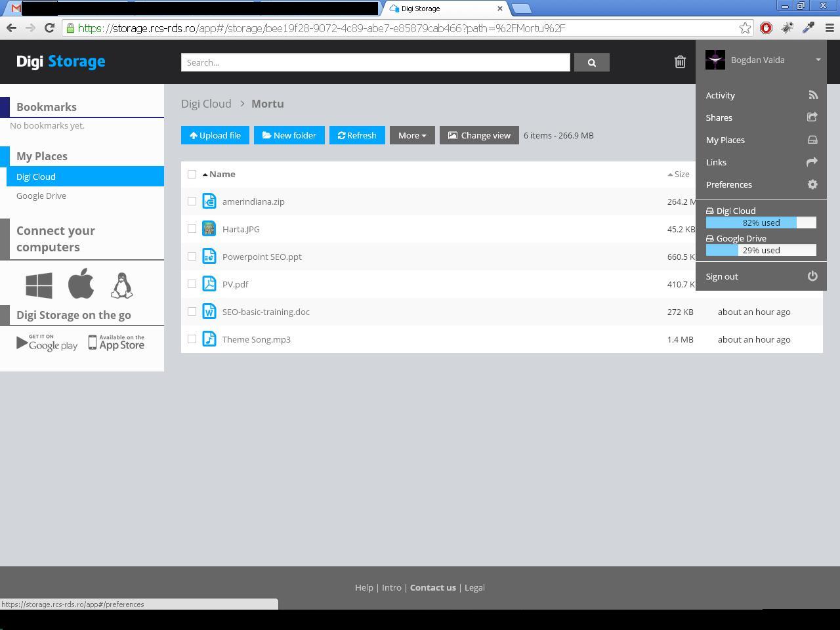Click the browser address bar

tap(407, 28)
